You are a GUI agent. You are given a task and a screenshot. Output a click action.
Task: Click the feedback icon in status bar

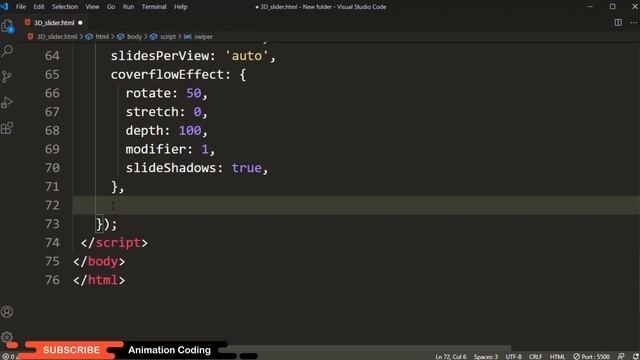pos(621,356)
